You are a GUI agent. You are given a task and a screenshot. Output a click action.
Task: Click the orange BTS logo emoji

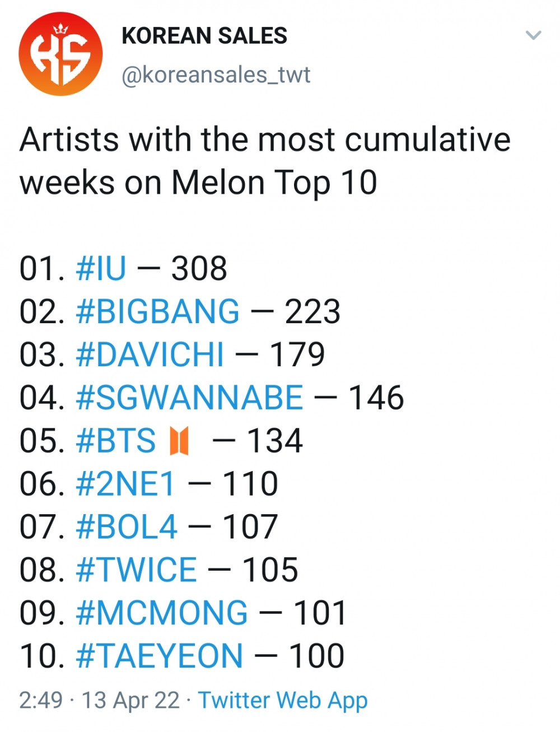coord(179,441)
